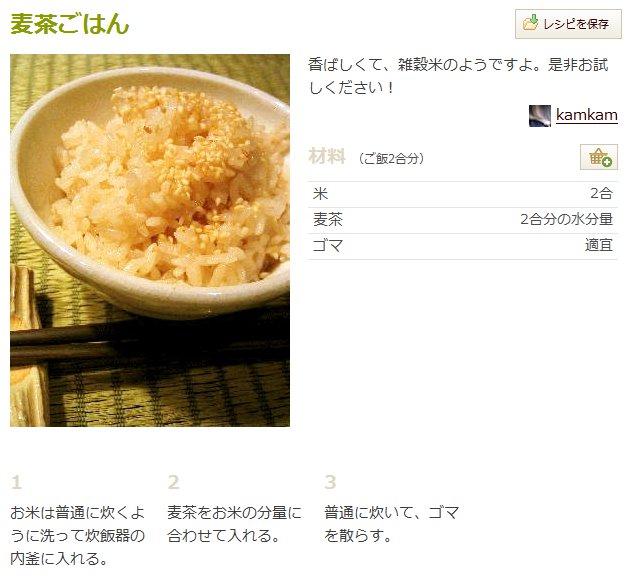Image resolution: width=630 pixels, height=588 pixels.
Task: Open the 麦茶ごはん rice bowl photo
Action: [150, 240]
